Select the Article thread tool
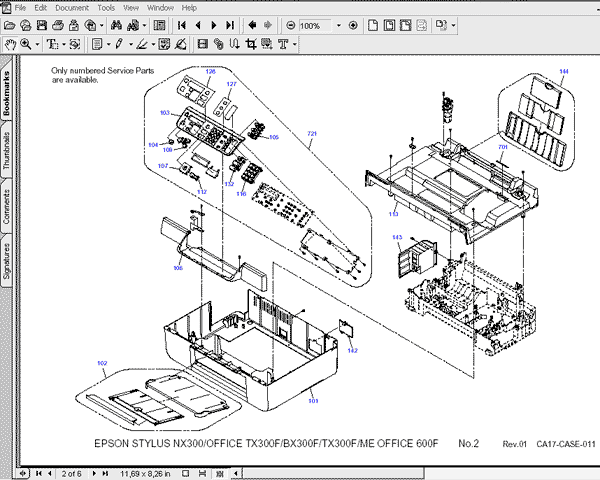600x480 pixels. (235, 45)
